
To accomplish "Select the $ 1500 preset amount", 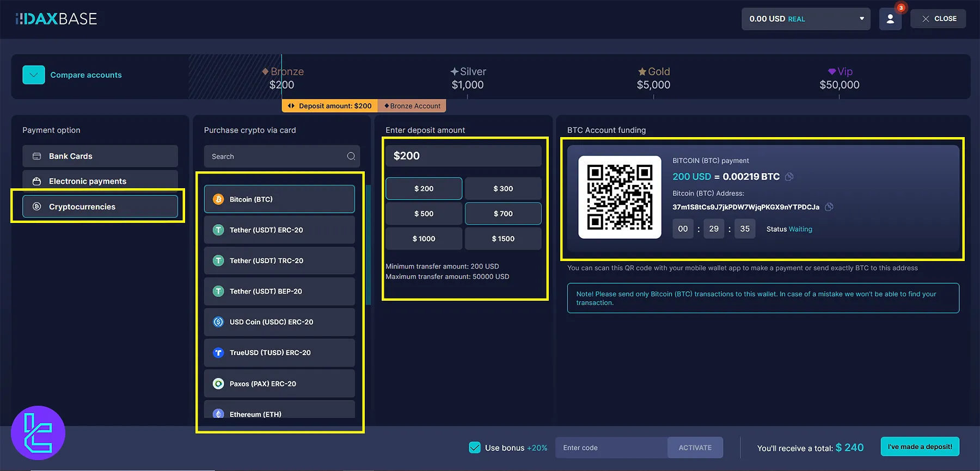I will pos(503,239).
